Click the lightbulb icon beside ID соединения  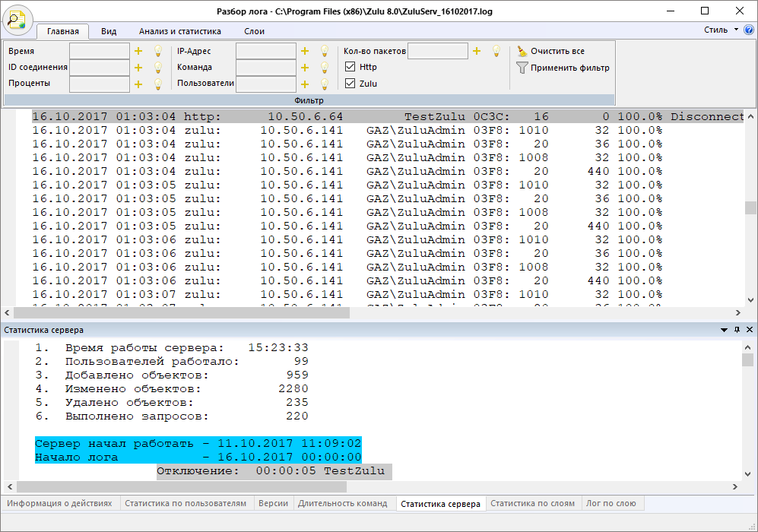click(158, 68)
